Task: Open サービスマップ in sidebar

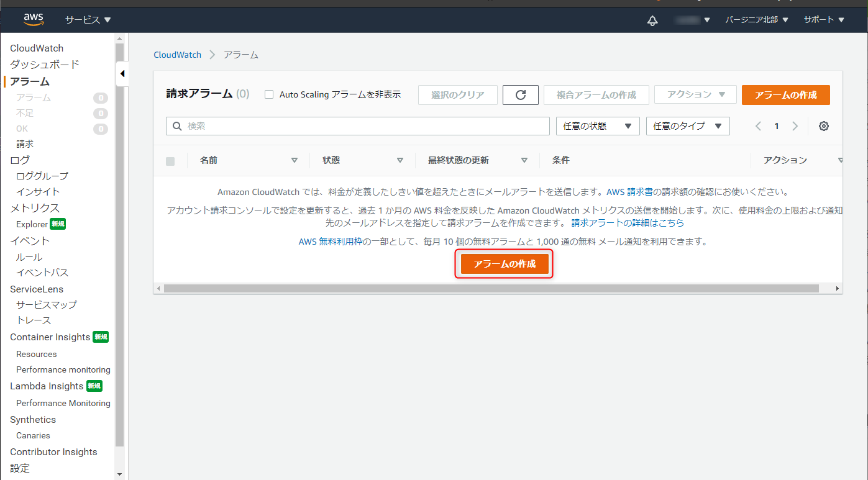Action: pos(47,305)
